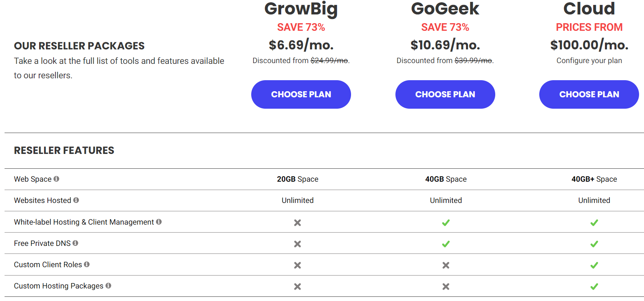Click GrowBig's gray X for White-label Hosting

[298, 223]
